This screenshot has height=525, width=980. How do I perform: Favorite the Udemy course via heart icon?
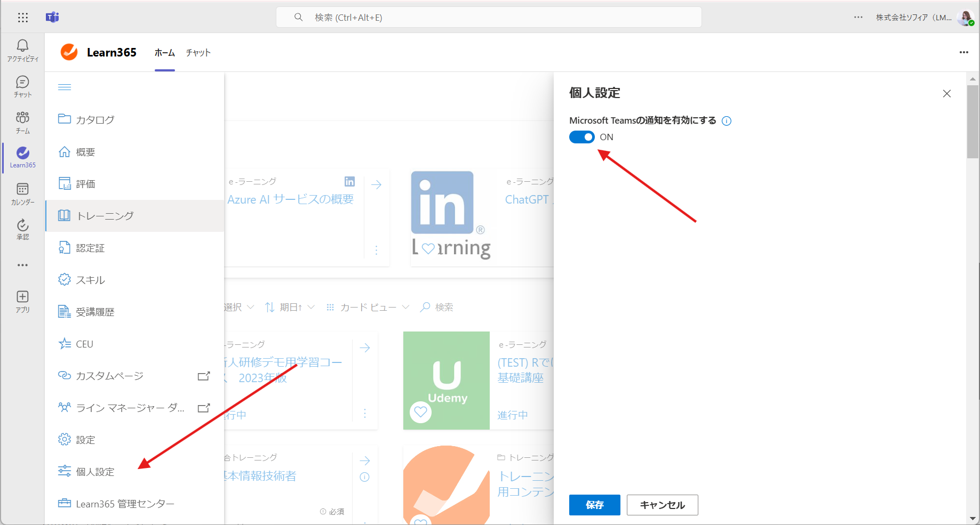[420, 412]
